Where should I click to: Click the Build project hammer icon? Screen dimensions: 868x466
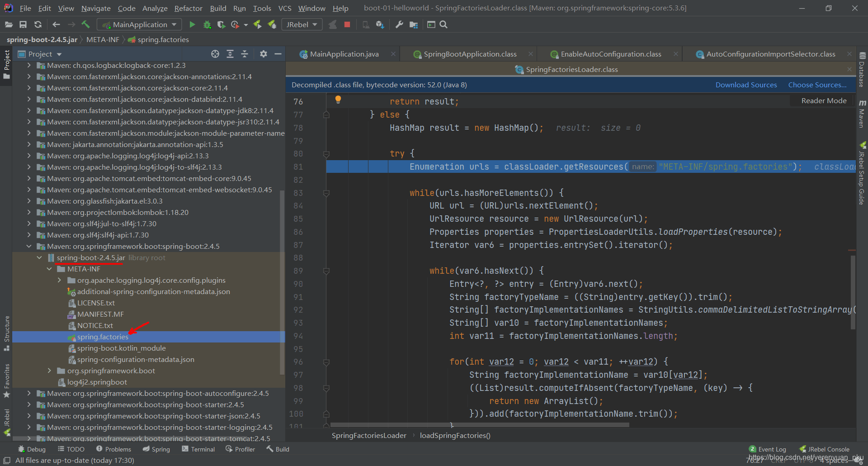coord(85,24)
